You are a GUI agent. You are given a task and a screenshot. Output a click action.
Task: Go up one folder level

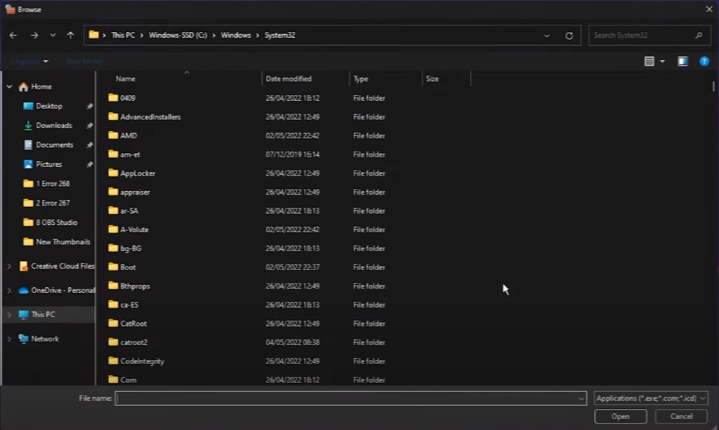pyautogui.click(x=70, y=35)
